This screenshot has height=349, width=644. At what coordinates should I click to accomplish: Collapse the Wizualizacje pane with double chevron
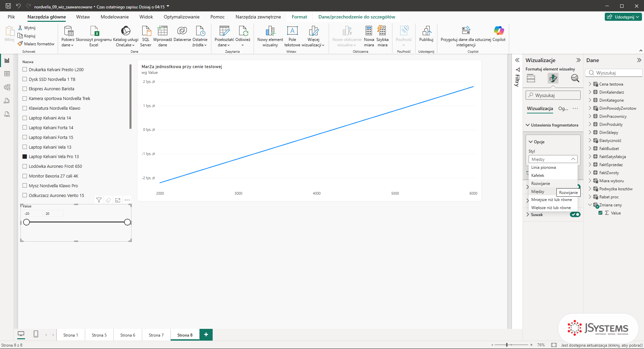[x=578, y=60]
